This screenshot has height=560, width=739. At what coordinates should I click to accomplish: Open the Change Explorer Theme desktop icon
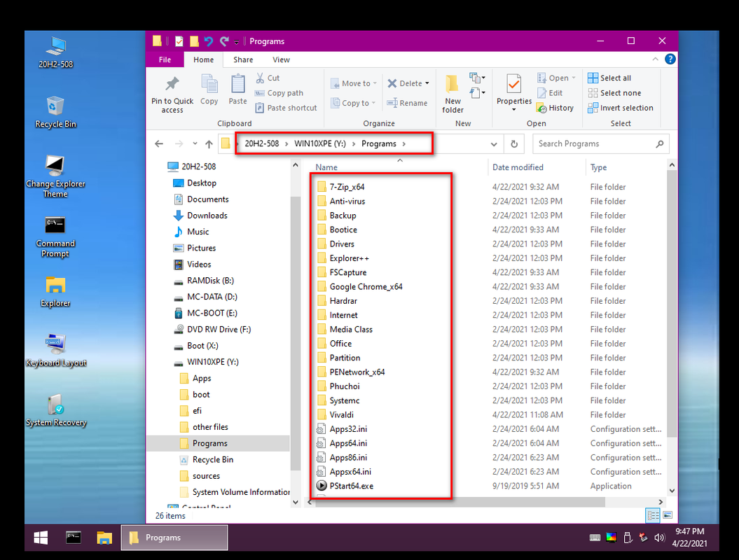(x=55, y=176)
